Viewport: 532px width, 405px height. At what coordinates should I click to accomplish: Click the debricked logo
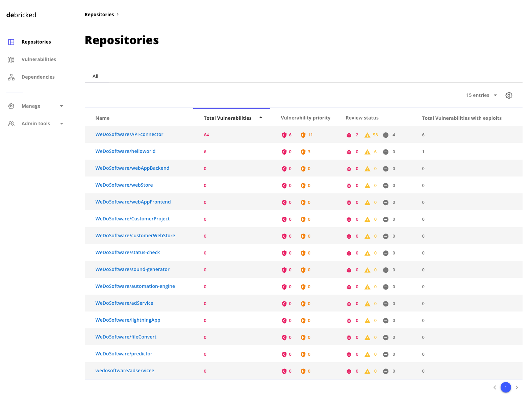click(21, 15)
